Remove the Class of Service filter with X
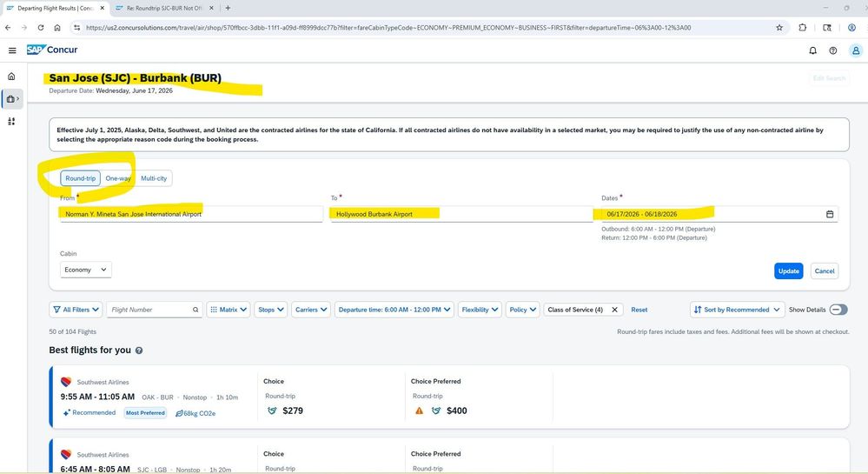The height and width of the screenshot is (474, 868). pyautogui.click(x=614, y=310)
